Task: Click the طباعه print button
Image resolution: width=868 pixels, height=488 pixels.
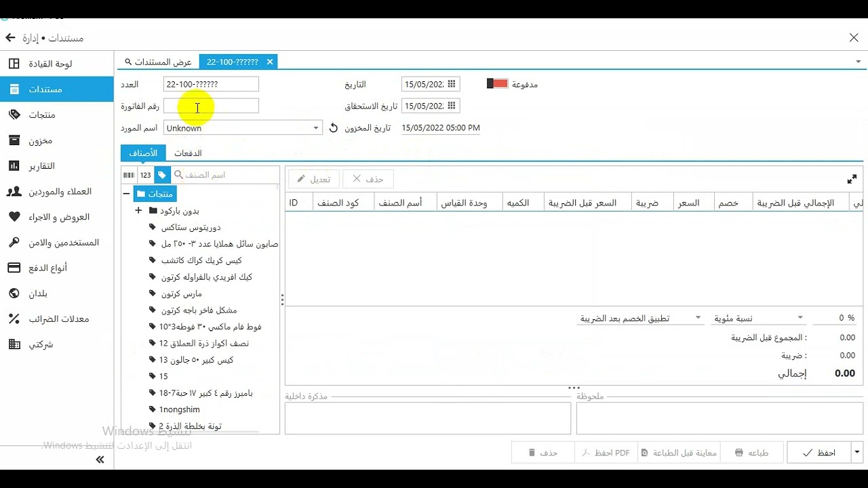Action: (x=751, y=453)
